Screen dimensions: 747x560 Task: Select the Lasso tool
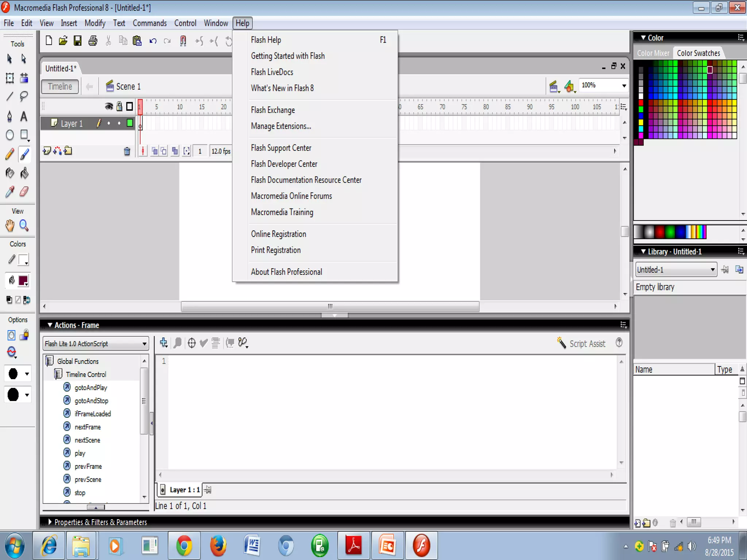pos(24,96)
